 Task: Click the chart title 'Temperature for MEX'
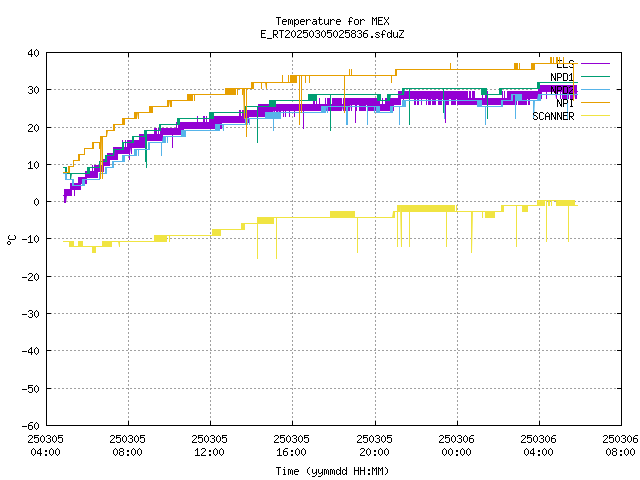pos(332,21)
